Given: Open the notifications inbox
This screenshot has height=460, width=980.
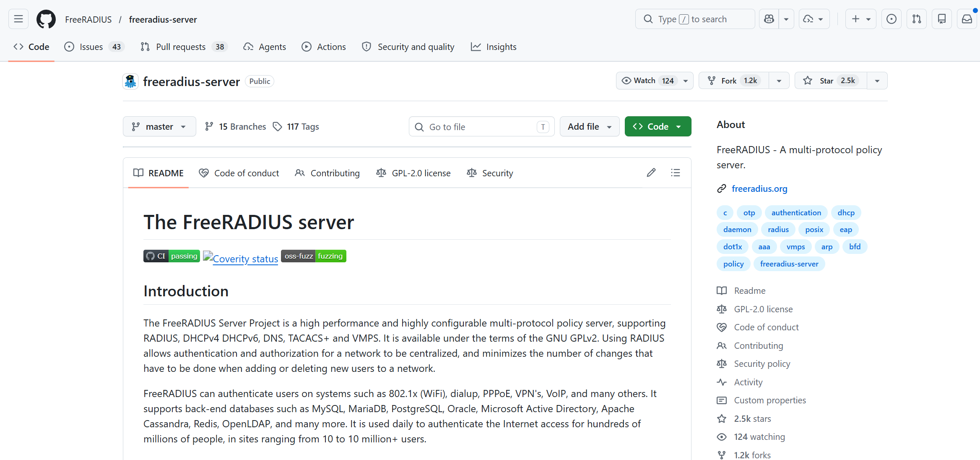Looking at the screenshot, I should [967, 19].
